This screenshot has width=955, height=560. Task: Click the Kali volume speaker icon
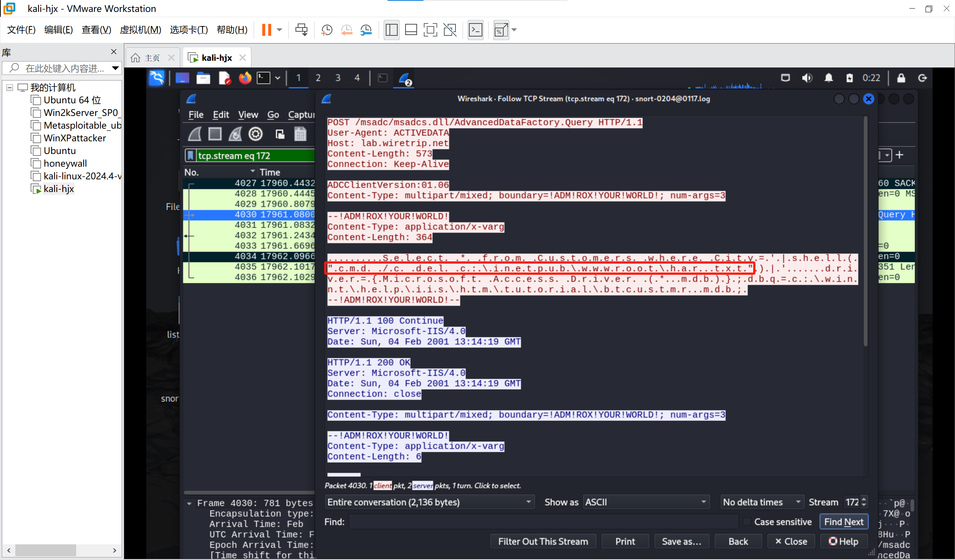807,78
